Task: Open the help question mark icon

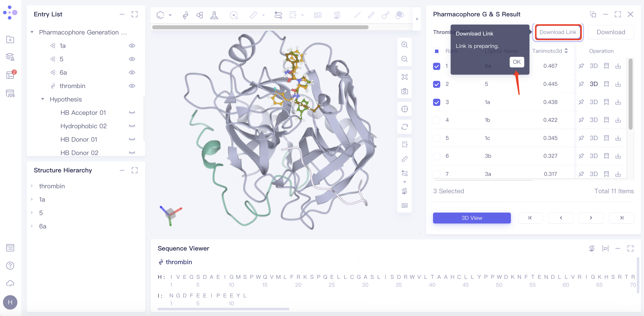Action: [10, 265]
